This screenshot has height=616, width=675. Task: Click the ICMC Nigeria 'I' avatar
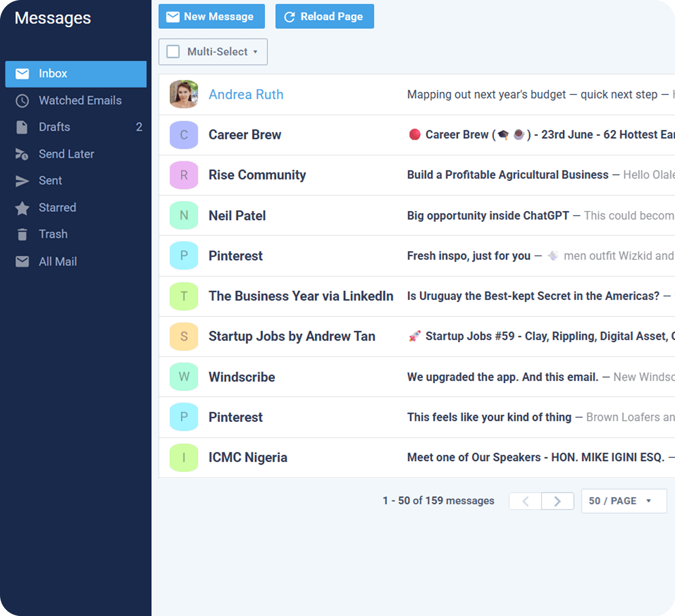coord(184,458)
